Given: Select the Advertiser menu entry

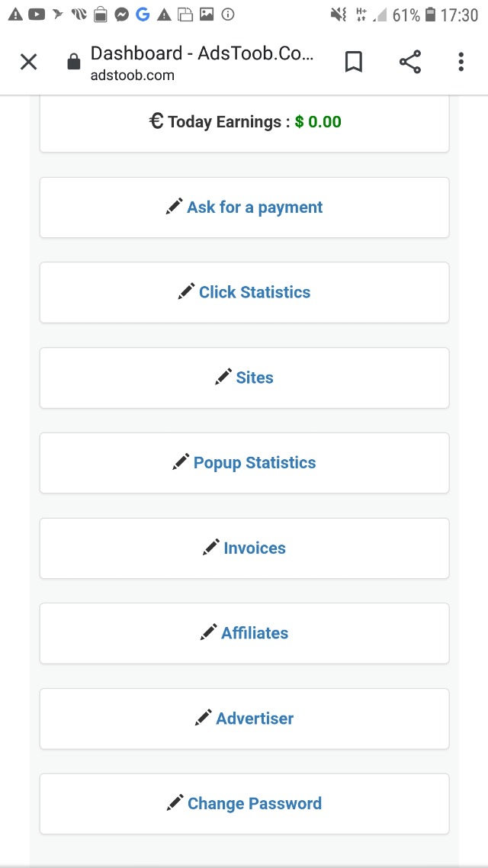Looking at the screenshot, I should tap(255, 719).
